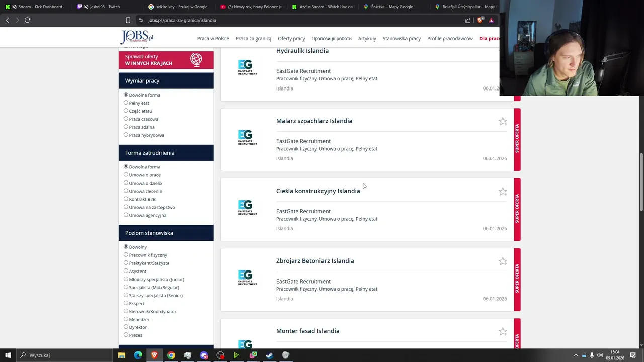Click the microphone tray icon
The width and height of the screenshot is (644, 362).
pos(592,355)
